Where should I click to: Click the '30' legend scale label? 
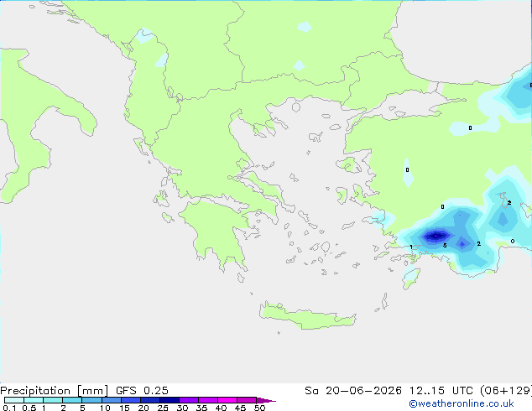182,408
